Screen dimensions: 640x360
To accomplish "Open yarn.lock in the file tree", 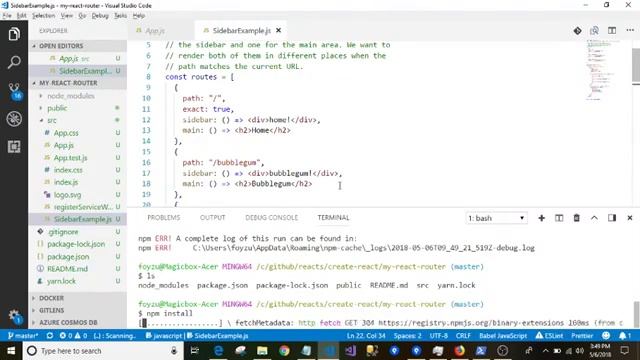I will pyautogui.click(x=61, y=281).
